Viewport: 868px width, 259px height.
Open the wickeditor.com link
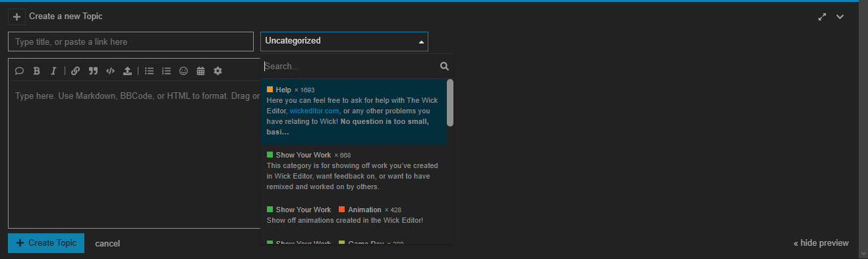[314, 111]
